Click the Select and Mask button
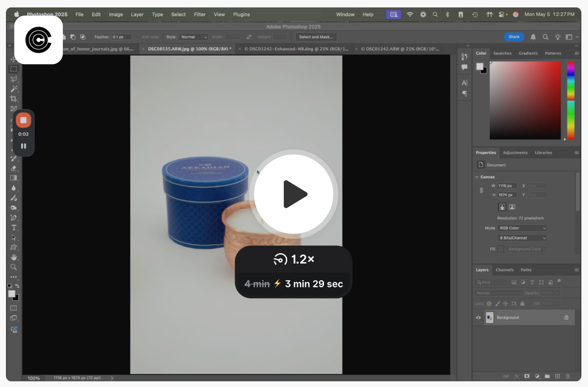This screenshot has height=387, width=588. [316, 37]
